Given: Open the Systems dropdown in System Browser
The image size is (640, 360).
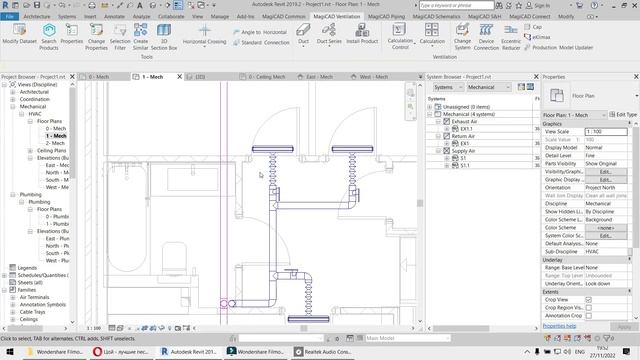Looking at the screenshot, I should (448, 87).
